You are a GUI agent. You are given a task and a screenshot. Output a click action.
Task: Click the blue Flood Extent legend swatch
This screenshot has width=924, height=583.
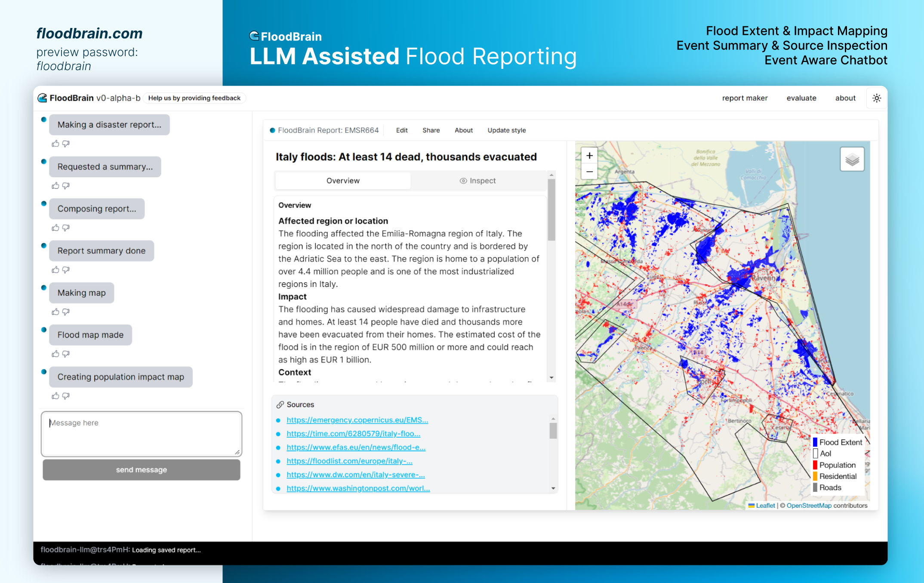point(815,442)
